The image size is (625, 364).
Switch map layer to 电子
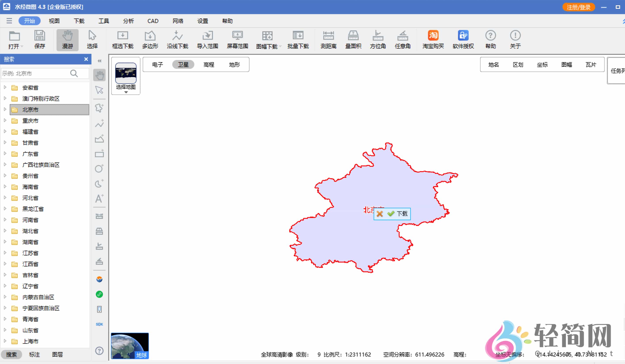pos(158,64)
